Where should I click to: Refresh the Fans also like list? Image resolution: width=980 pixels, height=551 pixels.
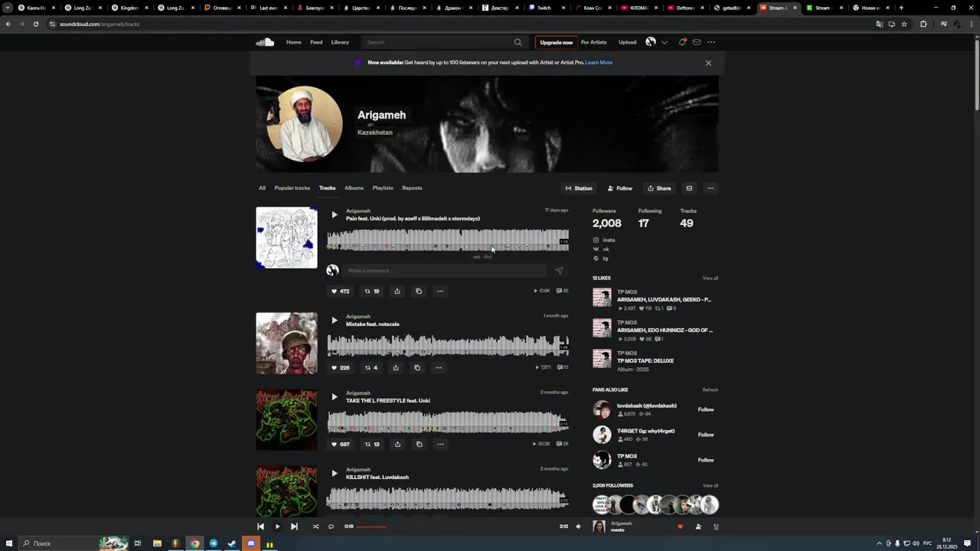pos(710,390)
